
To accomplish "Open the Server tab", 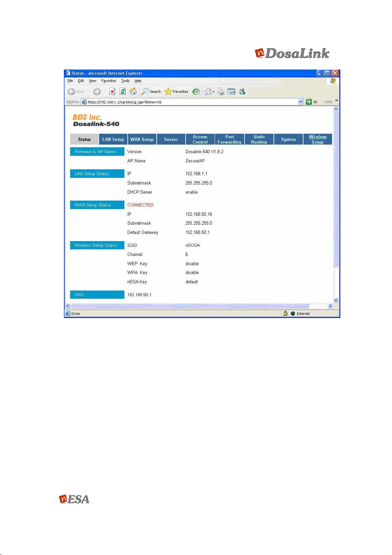I will click(171, 139).
